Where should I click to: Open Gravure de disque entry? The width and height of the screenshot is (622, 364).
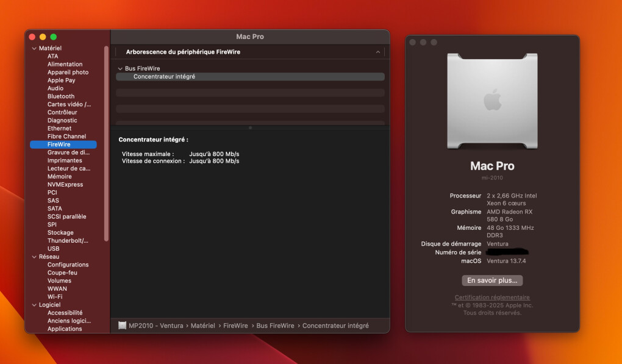(69, 152)
